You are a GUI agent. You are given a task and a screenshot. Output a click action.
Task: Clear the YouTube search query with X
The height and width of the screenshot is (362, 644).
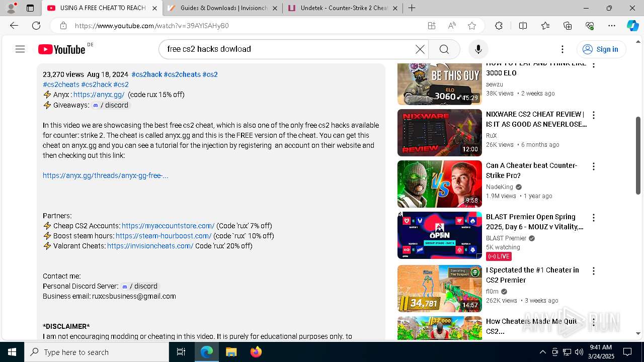click(420, 49)
